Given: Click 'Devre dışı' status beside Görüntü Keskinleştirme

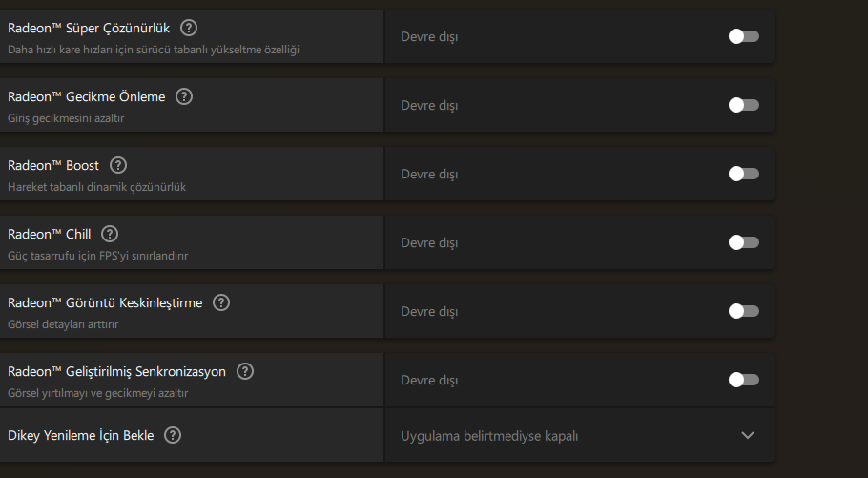Looking at the screenshot, I should [429, 312].
